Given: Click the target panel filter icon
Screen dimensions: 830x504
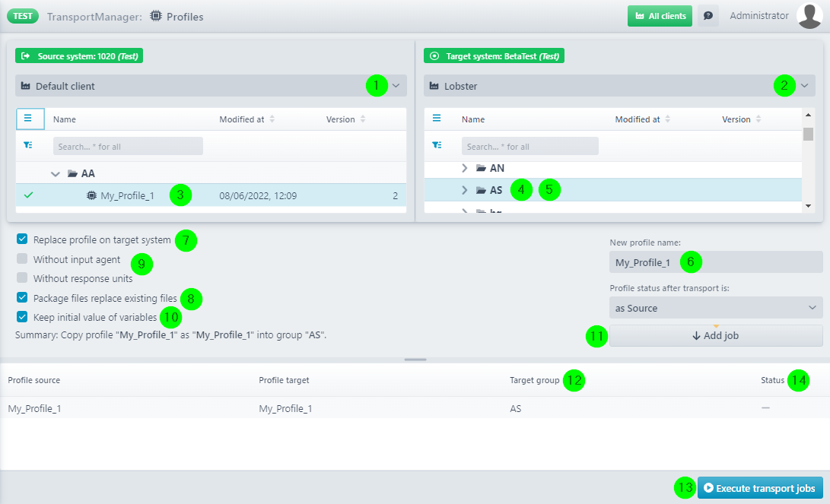Looking at the screenshot, I should 437,146.
